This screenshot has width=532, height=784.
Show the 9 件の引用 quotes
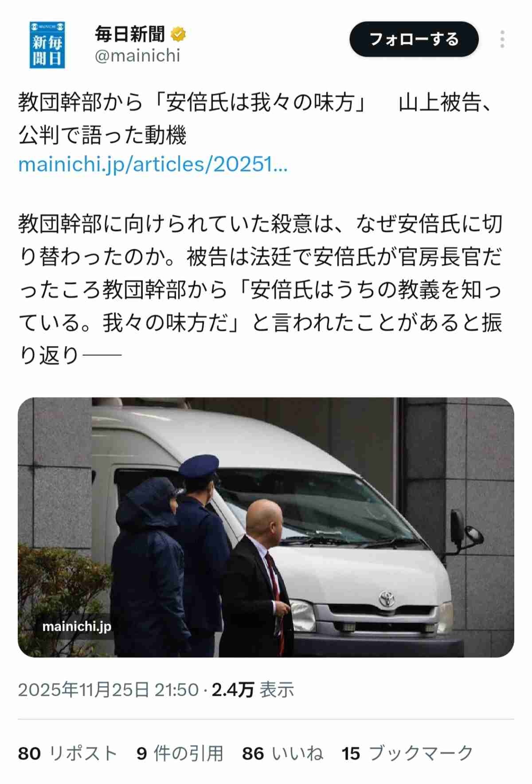(x=180, y=753)
